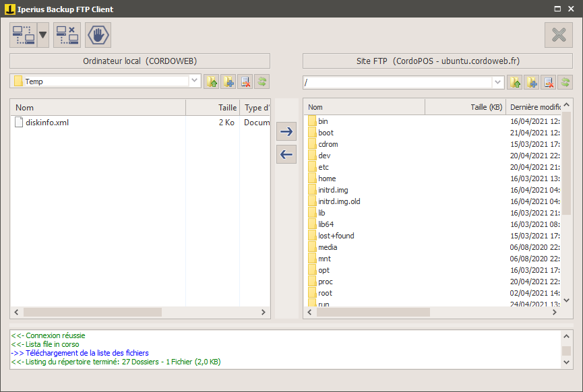Select the initrd.img.old entry
The height and width of the screenshot is (392, 583).
339,201
